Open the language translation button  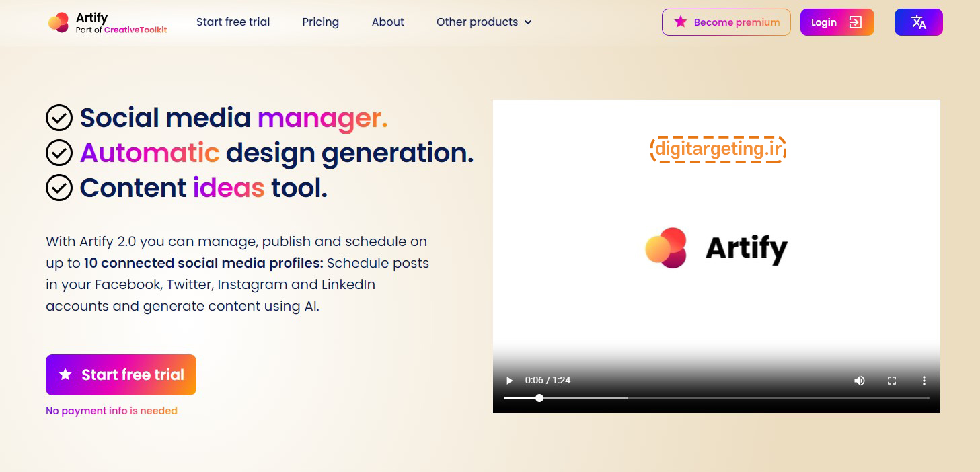[918, 22]
